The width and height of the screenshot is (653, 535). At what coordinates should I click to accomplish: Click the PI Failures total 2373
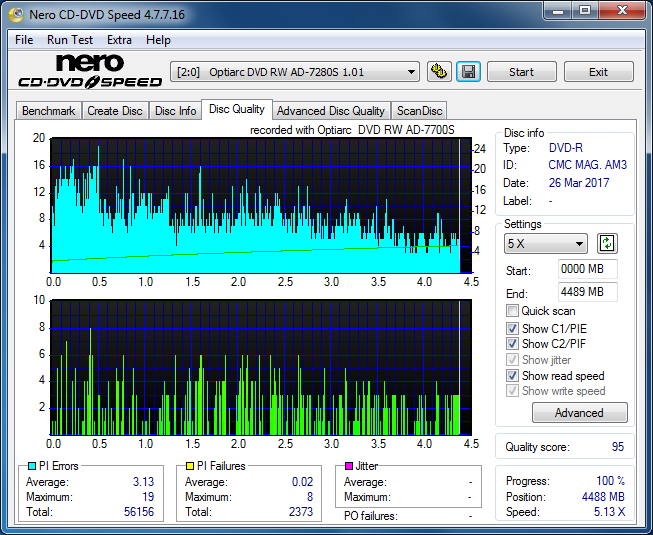coord(301,512)
